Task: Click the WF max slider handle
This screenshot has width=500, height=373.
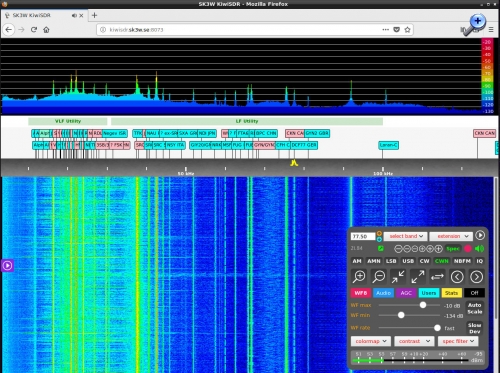Action: click(x=423, y=305)
